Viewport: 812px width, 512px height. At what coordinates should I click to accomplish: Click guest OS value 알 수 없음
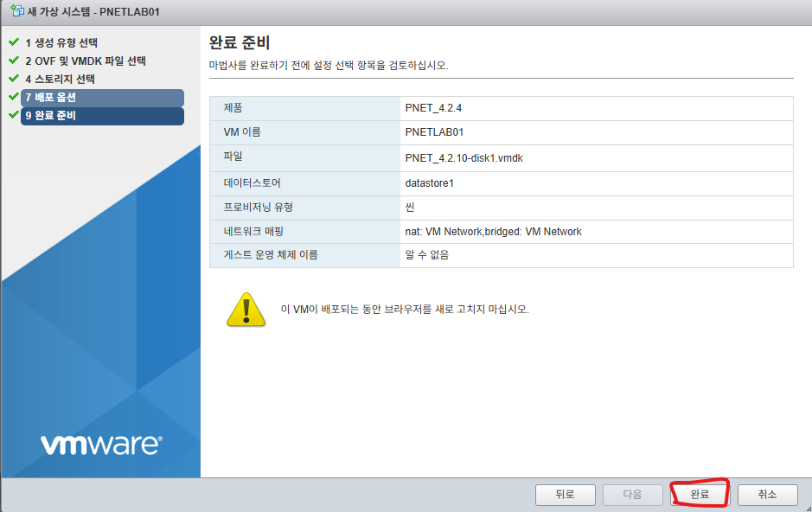[x=427, y=255]
